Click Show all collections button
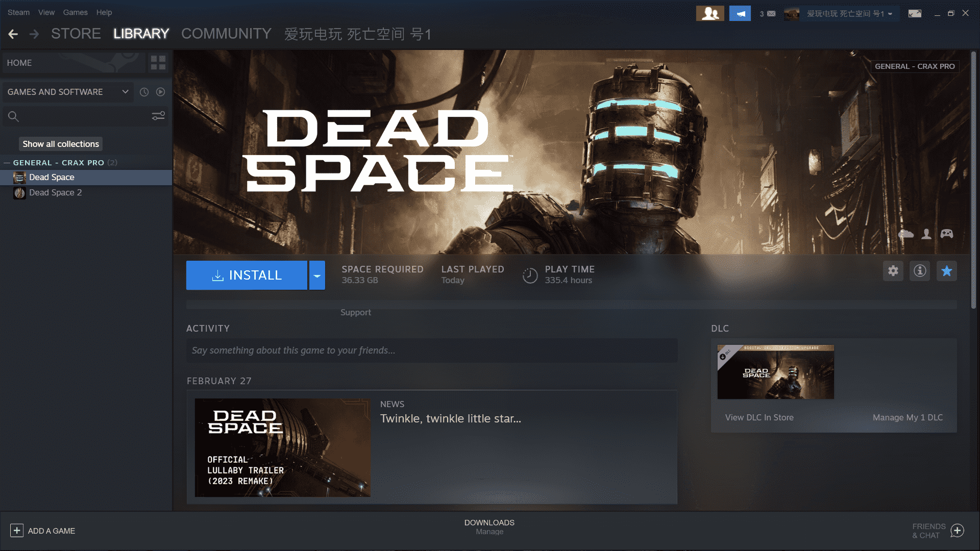980x551 pixels. point(61,144)
